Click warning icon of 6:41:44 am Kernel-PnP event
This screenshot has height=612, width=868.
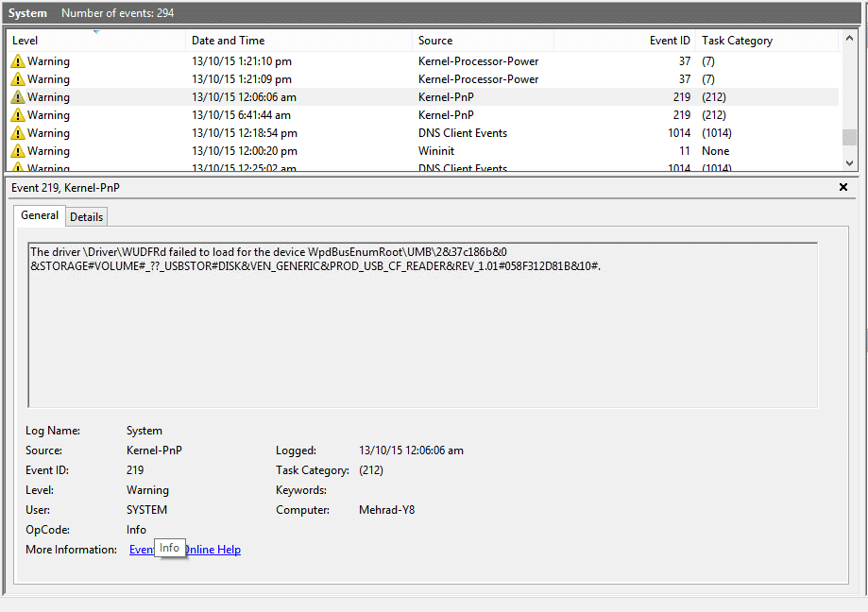pyautogui.click(x=17, y=115)
